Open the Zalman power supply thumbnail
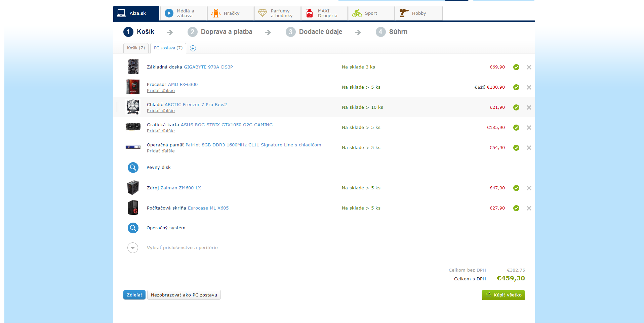Image resolution: width=644 pixels, height=323 pixels. coord(133,188)
